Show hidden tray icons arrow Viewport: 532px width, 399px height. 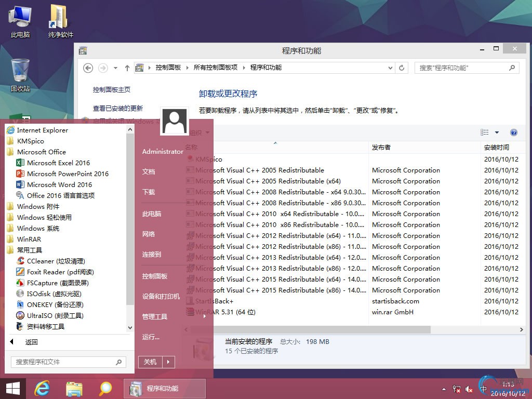(444, 389)
